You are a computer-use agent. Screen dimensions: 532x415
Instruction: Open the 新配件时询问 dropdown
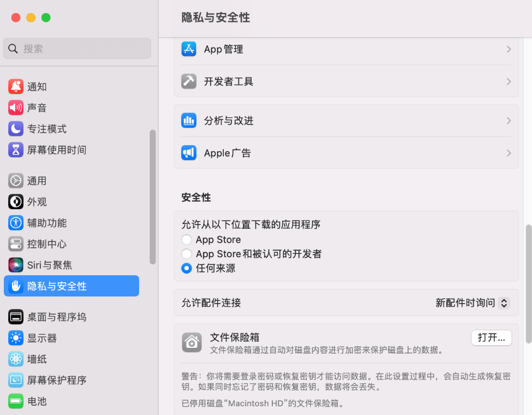click(x=473, y=303)
